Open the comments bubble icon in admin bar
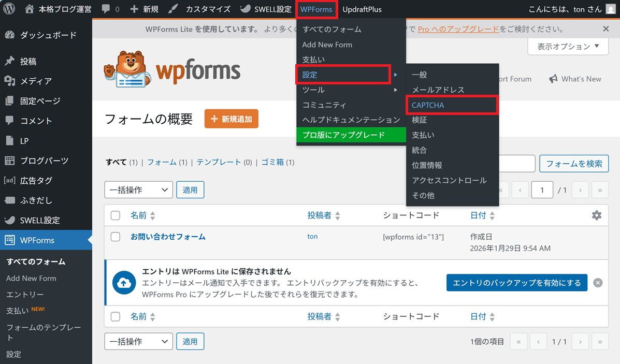 (x=106, y=9)
